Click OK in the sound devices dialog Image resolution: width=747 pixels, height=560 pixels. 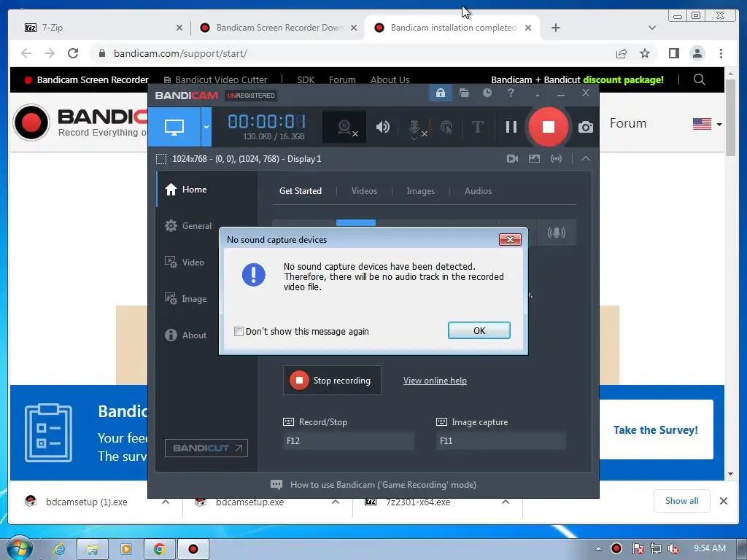[479, 330]
